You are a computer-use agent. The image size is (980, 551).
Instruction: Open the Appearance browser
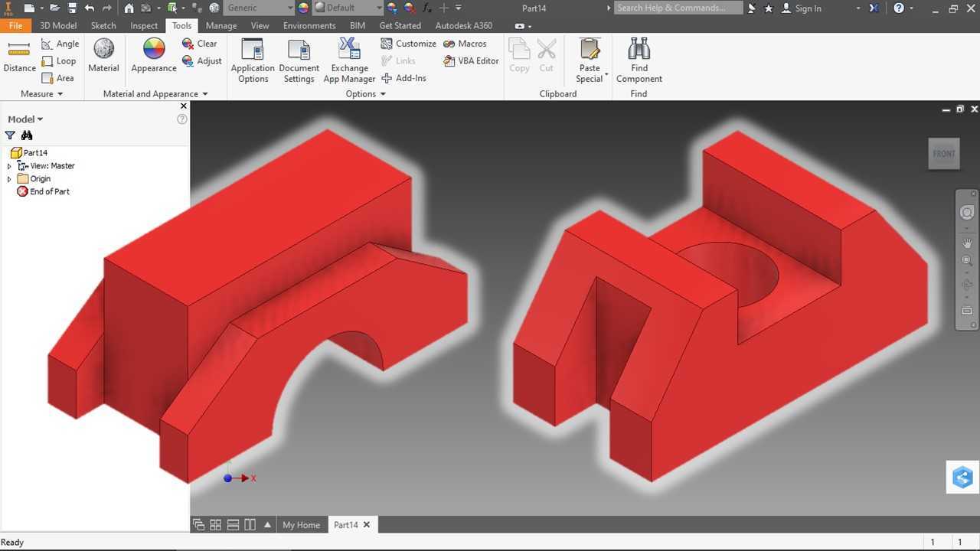click(x=154, y=56)
